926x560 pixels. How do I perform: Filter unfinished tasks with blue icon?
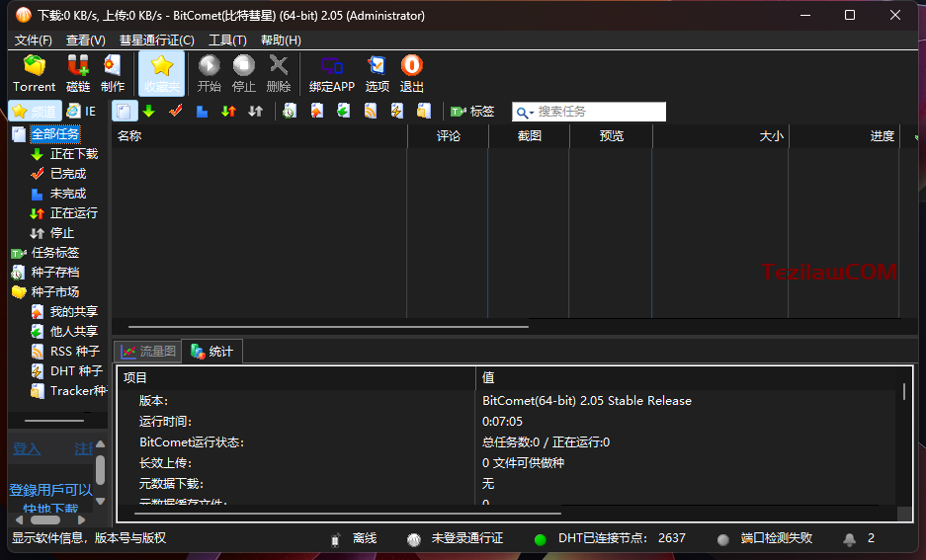coord(202,111)
